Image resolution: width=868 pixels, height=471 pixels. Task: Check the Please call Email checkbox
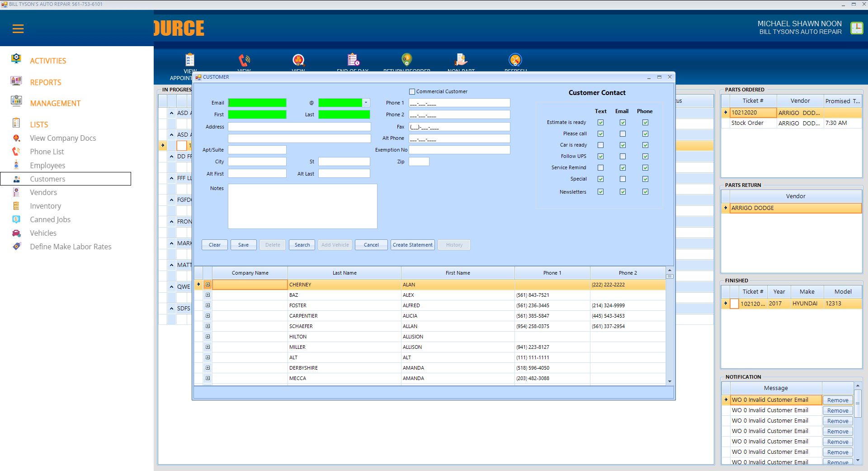coord(623,134)
